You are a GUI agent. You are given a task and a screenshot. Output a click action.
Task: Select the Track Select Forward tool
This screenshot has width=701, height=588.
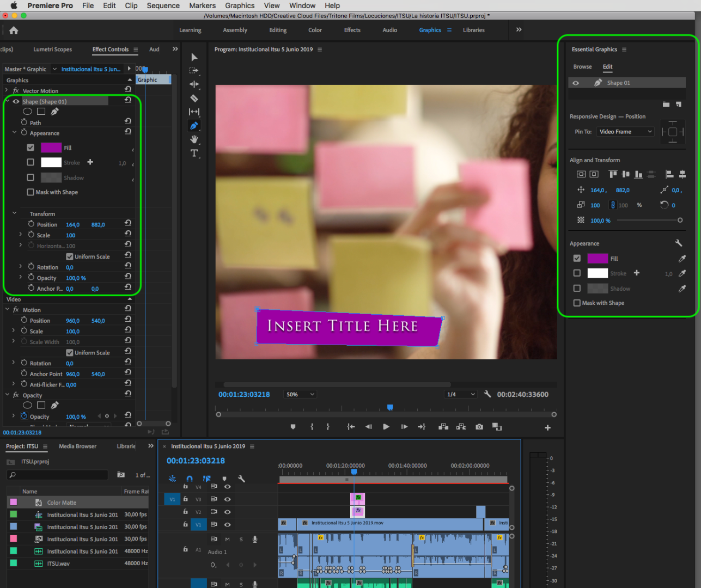pyautogui.click(x=194, y=71)
